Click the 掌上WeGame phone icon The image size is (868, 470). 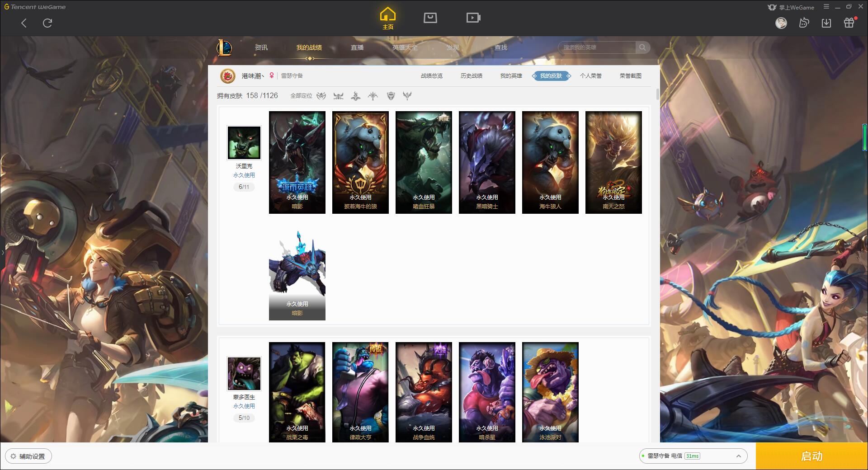[x=772, y=7]
